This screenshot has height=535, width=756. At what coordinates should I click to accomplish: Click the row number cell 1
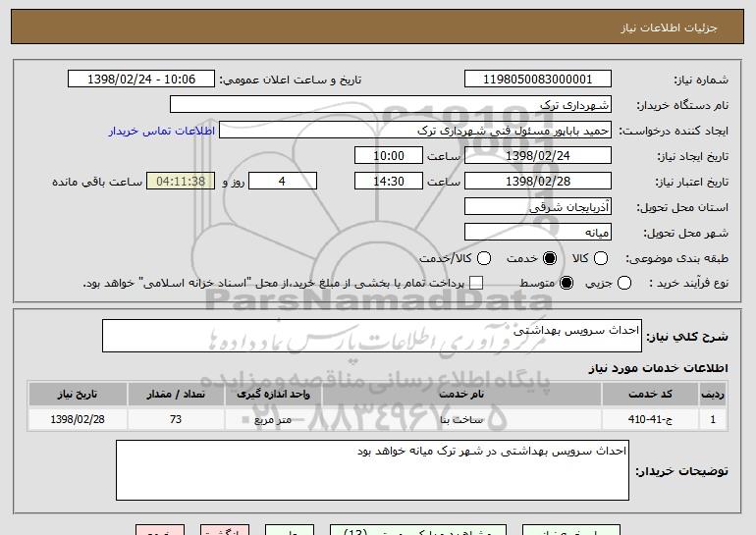[713, 419]
